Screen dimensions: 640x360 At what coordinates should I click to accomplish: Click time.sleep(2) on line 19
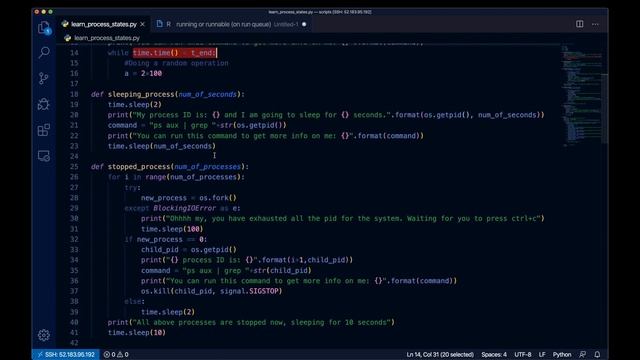pos(135,104)
